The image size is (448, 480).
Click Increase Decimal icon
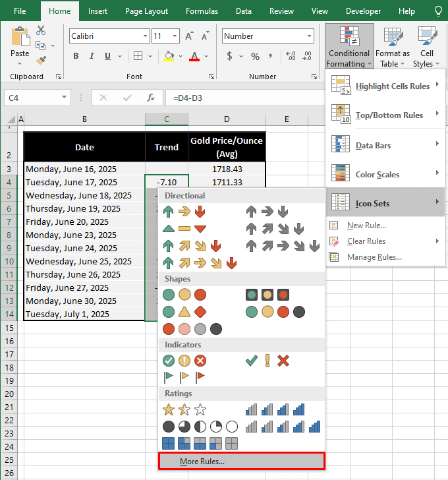tap(291, 56)
